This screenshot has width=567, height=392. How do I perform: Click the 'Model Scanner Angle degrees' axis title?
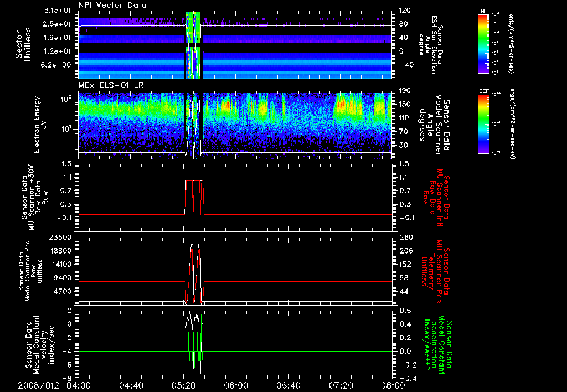[x=435, y=125]
